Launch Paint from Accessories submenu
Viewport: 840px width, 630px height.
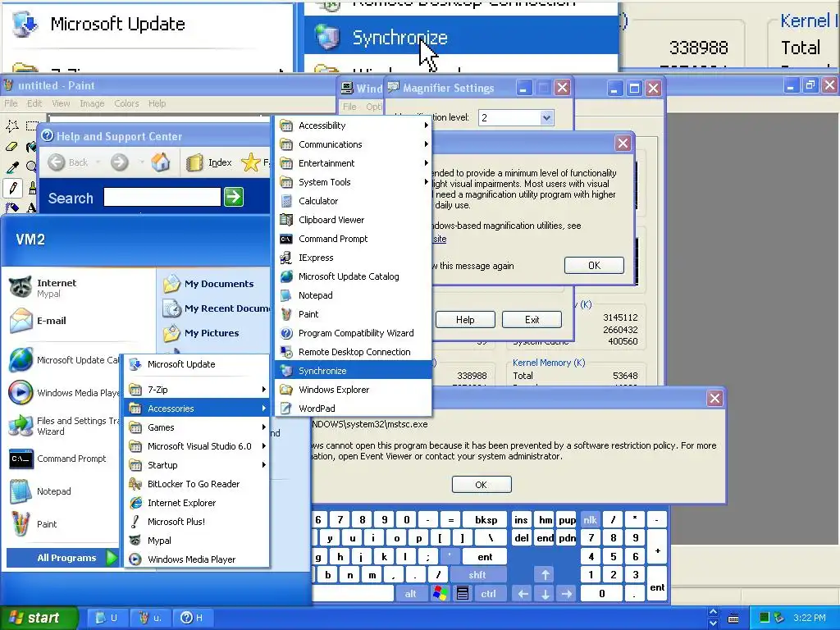[x=354, y=314]
